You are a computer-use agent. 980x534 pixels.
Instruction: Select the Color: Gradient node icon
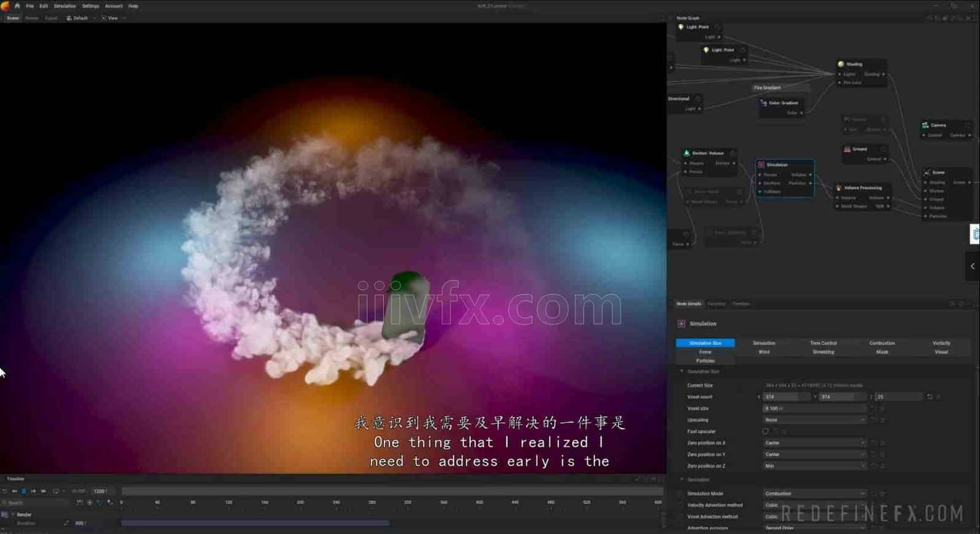coord(763,103)
